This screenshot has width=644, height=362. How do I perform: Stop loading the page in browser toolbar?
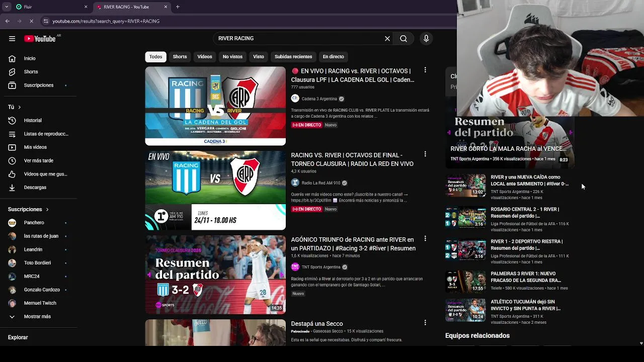tap(31, 21)
